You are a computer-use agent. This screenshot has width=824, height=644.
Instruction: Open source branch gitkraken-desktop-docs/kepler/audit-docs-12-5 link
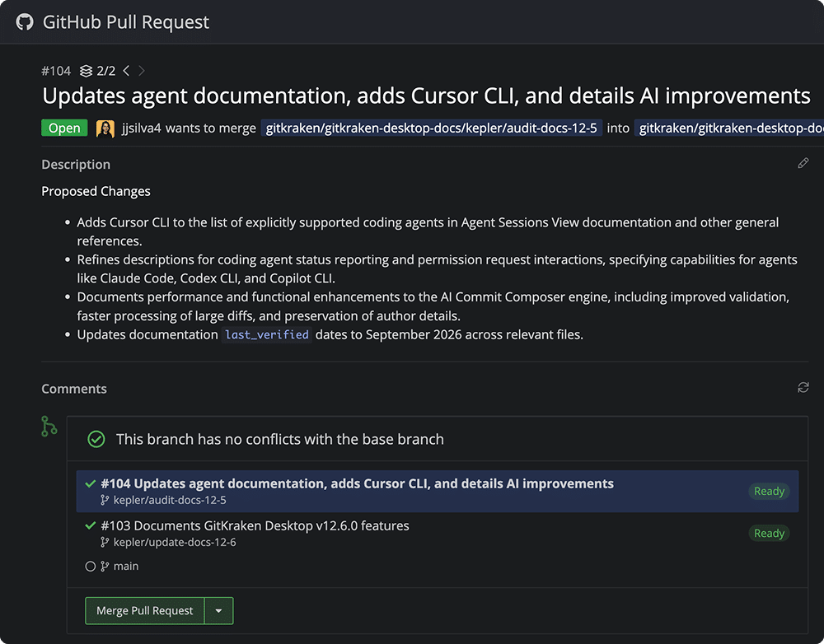(432, 128)
